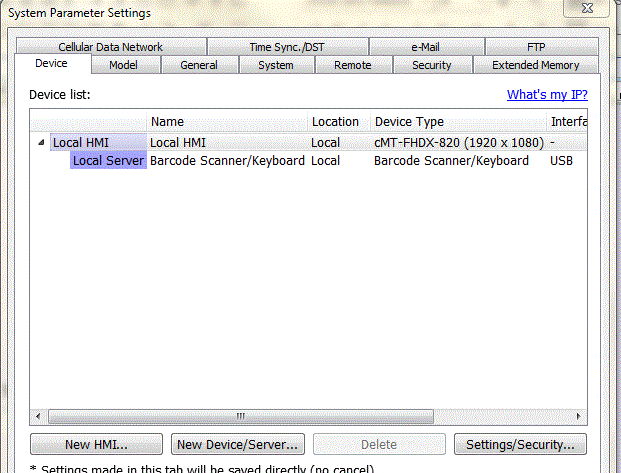
Task: Open the e-Mail tab
Action: pos(426,47)
